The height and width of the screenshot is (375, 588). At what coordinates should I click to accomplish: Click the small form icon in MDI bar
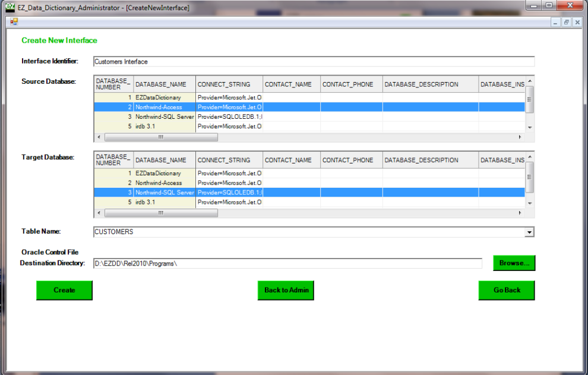click(x=14, y=21)
